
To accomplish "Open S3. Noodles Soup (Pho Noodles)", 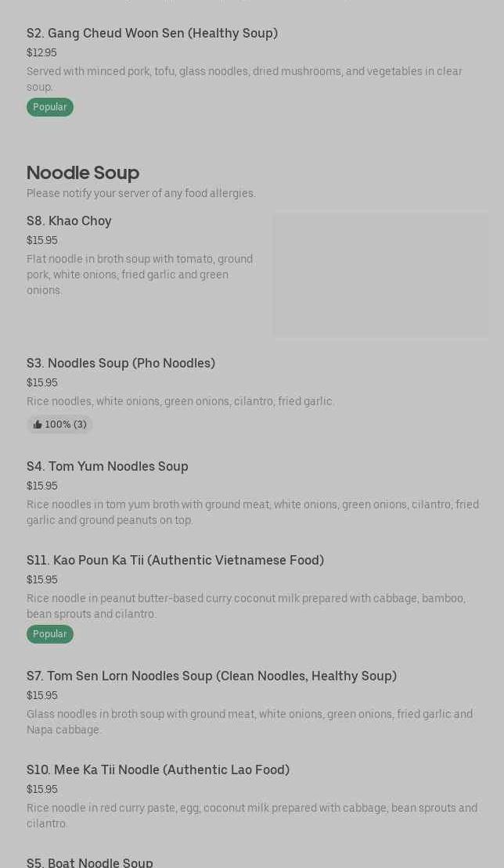I will click(121, 363).
